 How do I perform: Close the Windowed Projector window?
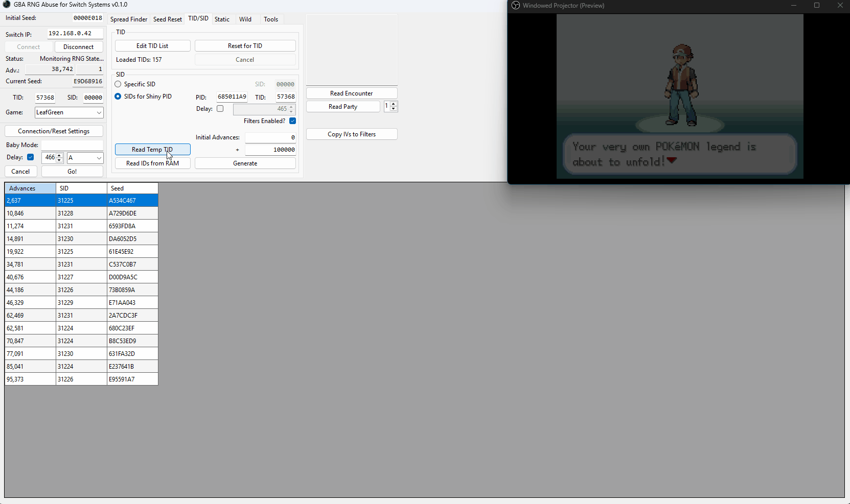pyautogui.click(x=840, y=5)
